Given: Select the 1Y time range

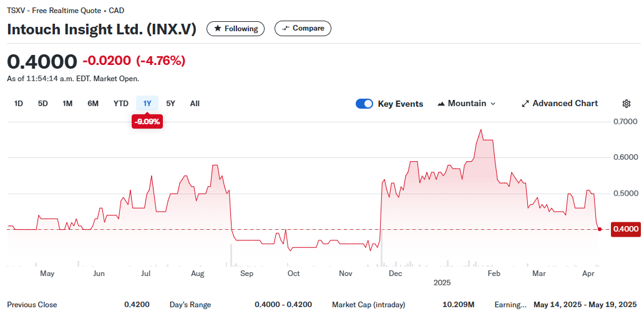Looking at the screenshot, I should 147,104.
